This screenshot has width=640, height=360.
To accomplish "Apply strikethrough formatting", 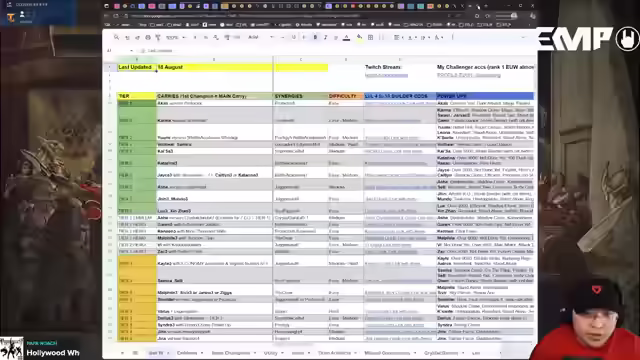I will coord(336,37).
